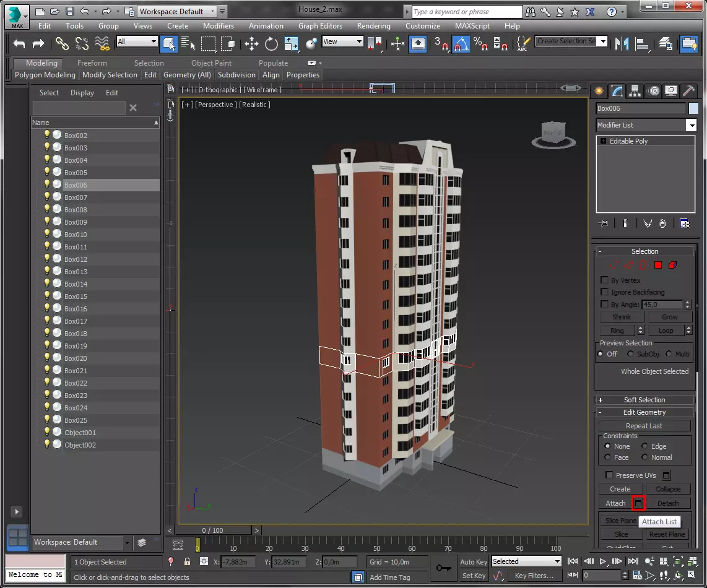Click the Grow selection button
This screenshot has width=707, height=588.
point(669,317)
